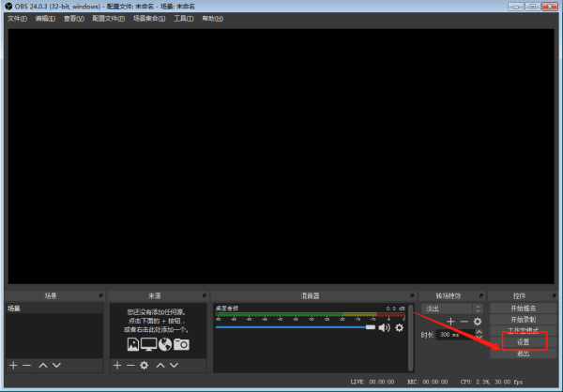Click the OBS logo in the title bar
Image resolution: width=563 pixels, height=392 pixels.
[8, 7]
